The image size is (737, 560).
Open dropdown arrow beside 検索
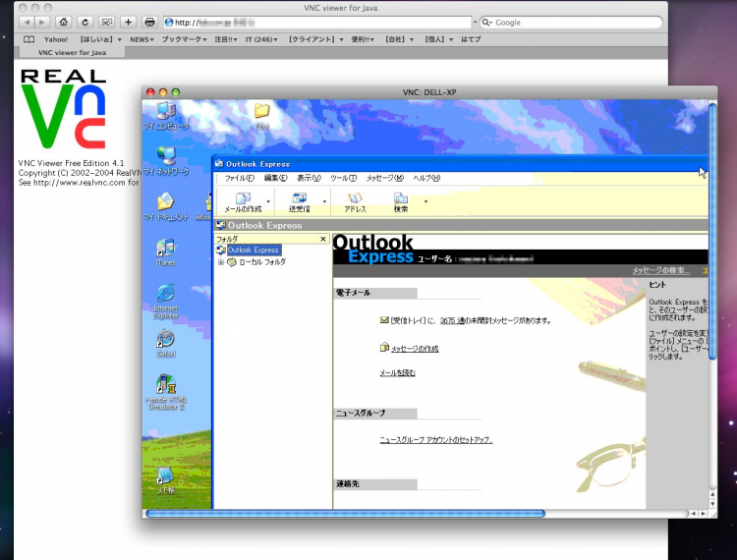point(425,201)
